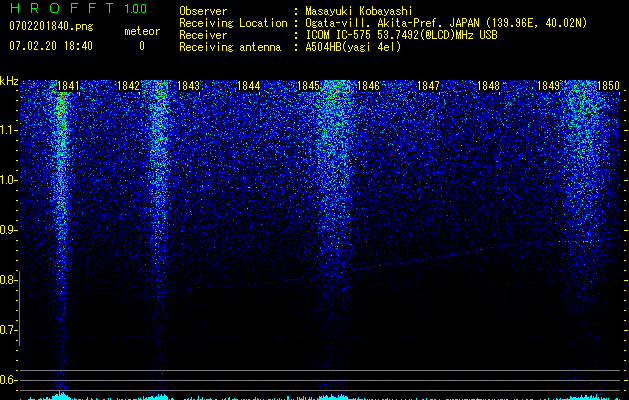
Task: Click the 0.7 kHz axis label
Action: click(x=9, y=330)
